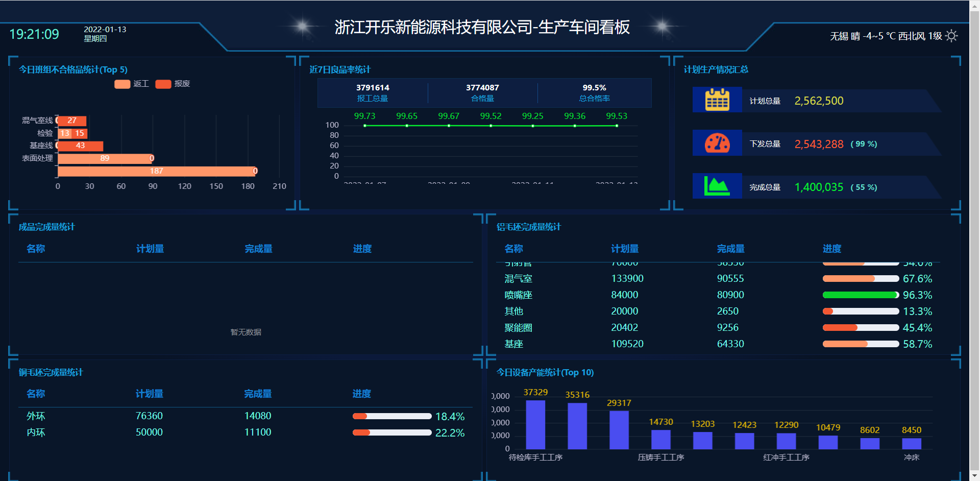The image size is (980, 481).
Task: Click the 下发总量 value 2,543,288
Action: pyautogui.click(x=819, y=145)
